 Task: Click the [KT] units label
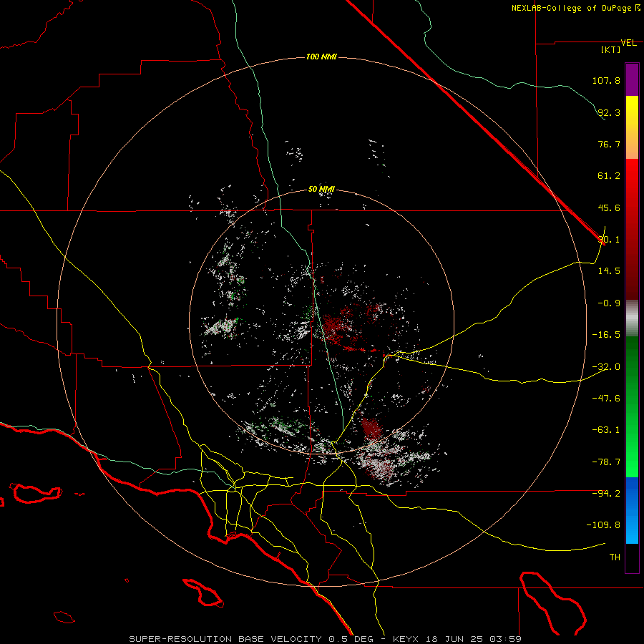click(611, 49)
